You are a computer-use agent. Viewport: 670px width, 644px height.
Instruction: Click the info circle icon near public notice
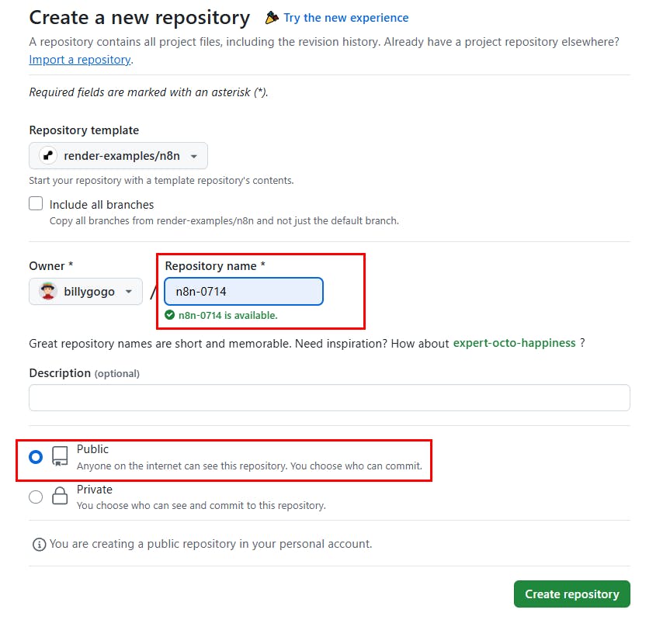[40, 545]
